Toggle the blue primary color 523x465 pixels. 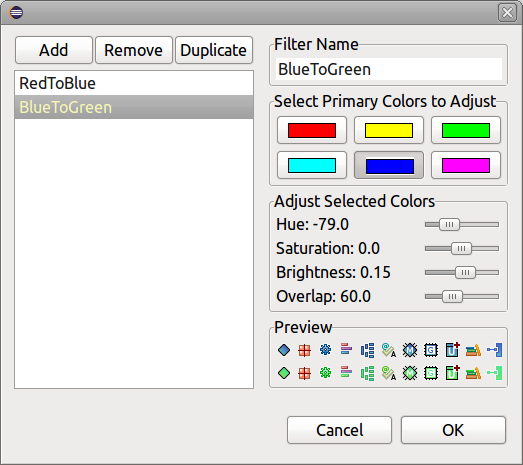point(389,165)
